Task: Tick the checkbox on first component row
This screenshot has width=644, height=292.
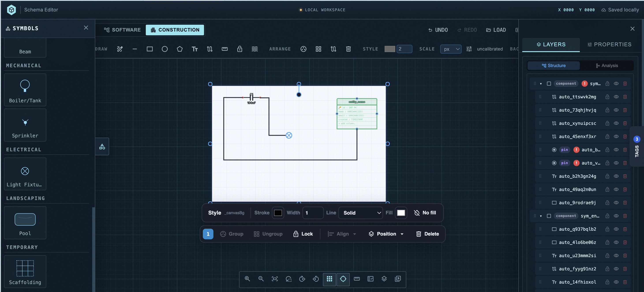Action: click(x=549, y=84)
